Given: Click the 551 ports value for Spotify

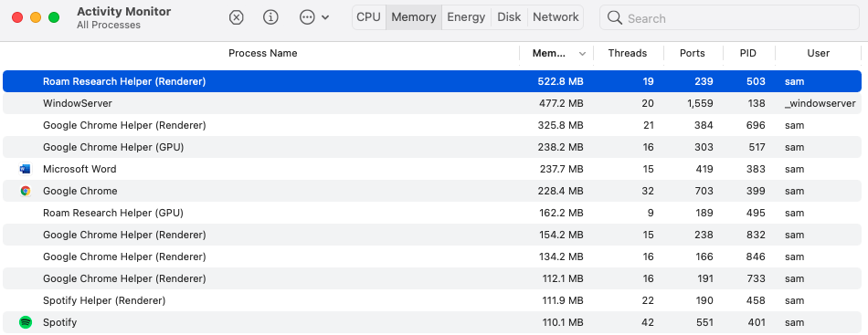Looking at the screenshot, I should (704, 322).
